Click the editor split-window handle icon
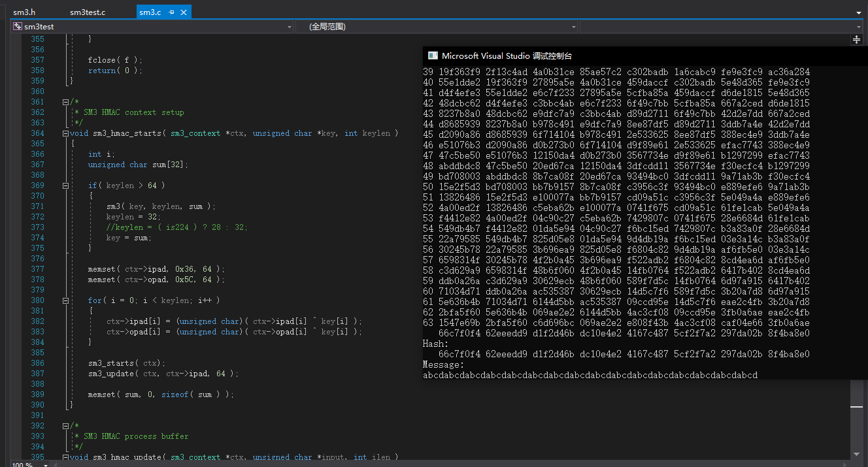The width and height of the screenshot is (868, 467). tap(856, 40)
